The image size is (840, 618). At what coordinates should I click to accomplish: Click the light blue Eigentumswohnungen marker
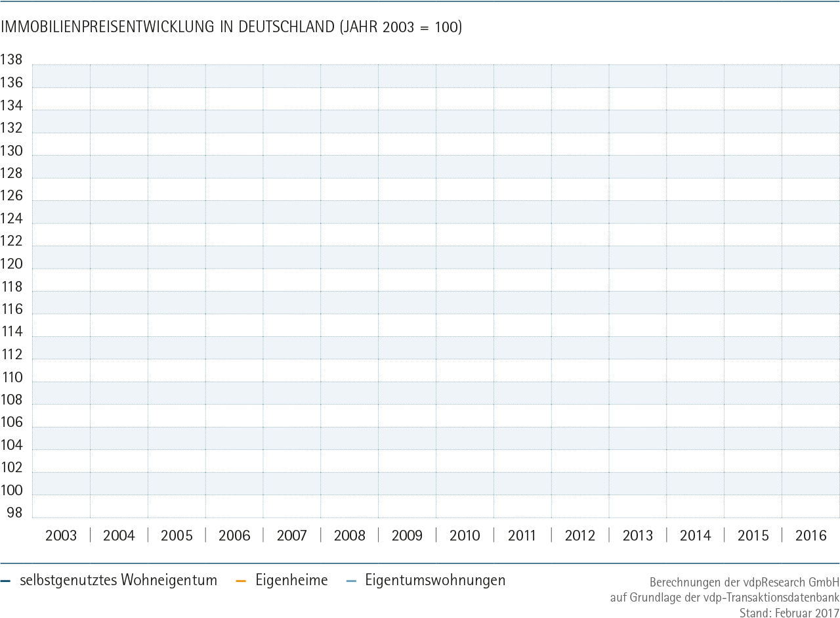coord(350,581)
